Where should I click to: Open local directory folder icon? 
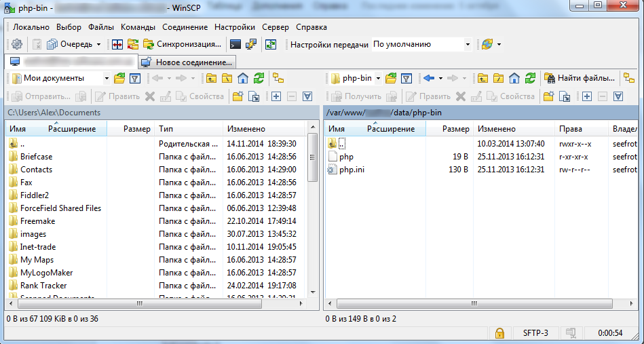pyautogui.click(x=119, y=78)
